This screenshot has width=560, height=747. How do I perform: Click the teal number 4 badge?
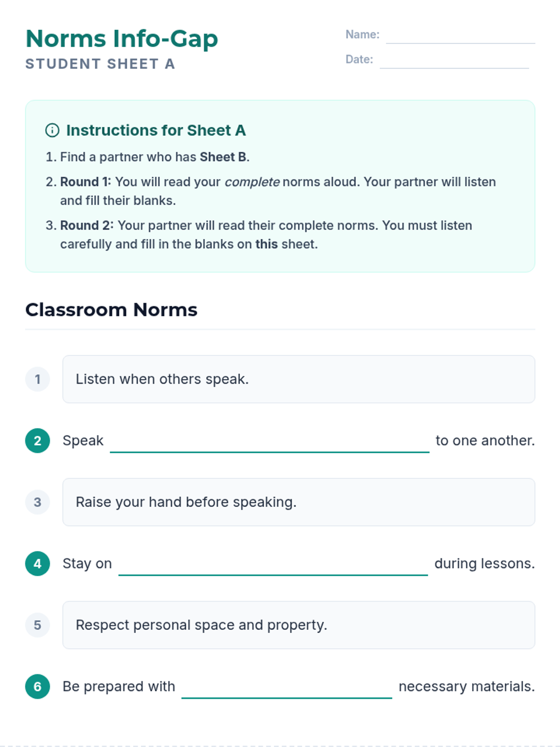pyautogui.click(x=38, y=564)
